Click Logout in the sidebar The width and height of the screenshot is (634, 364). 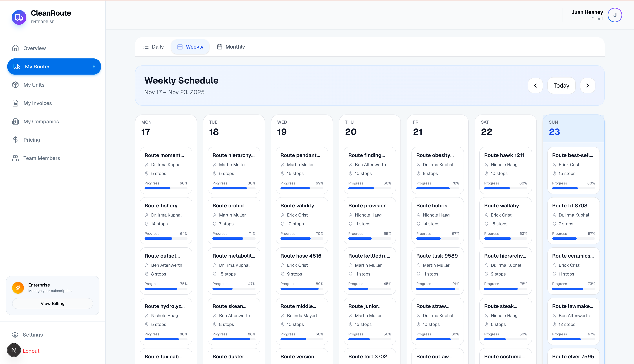click(x=31, y=350)
